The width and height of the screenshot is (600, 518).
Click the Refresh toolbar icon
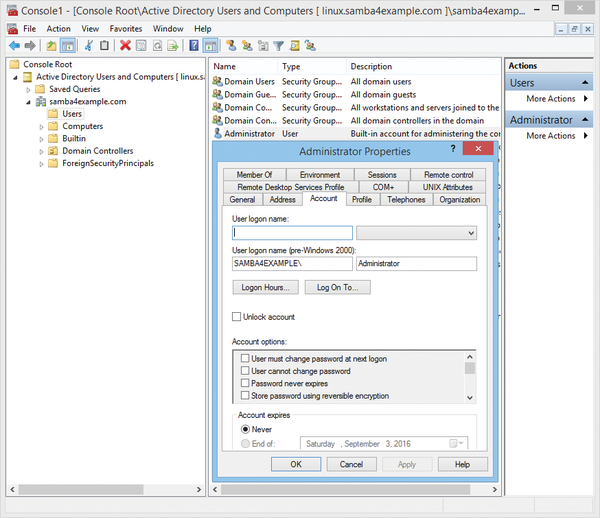[157, 46]
